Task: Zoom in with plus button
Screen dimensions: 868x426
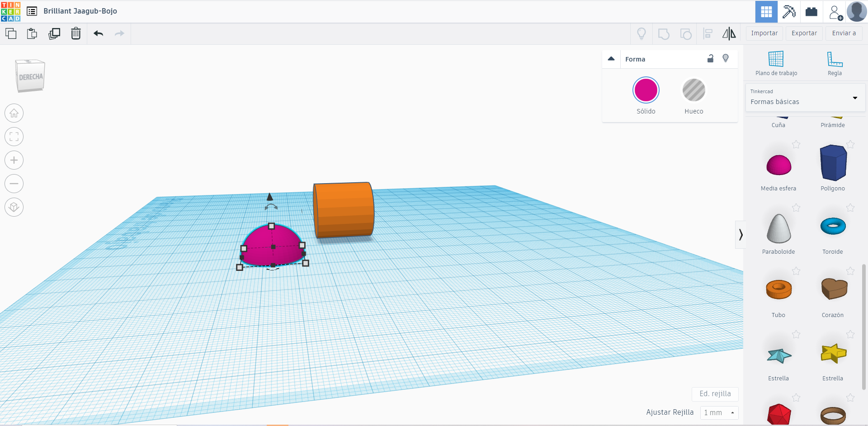Action: click(x=14, y=160)
